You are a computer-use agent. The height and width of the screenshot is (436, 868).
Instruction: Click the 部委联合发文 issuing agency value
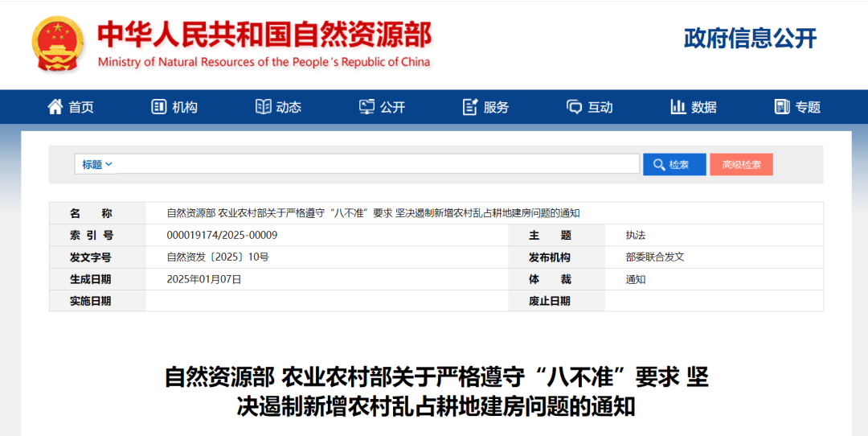click(x=655, y=257)
